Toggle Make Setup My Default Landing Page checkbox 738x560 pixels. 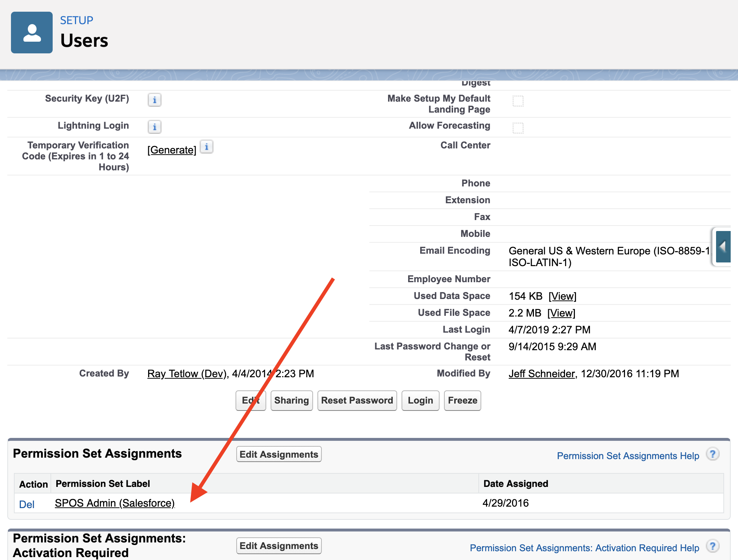tap(518, 101)
